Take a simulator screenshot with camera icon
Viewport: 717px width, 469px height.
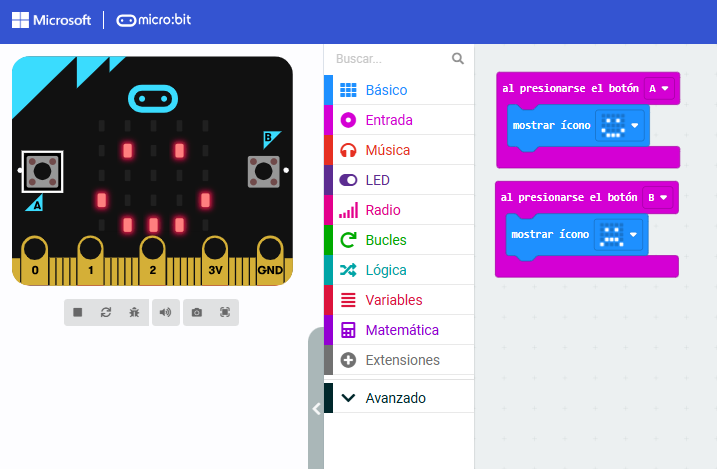click(197, 312)
